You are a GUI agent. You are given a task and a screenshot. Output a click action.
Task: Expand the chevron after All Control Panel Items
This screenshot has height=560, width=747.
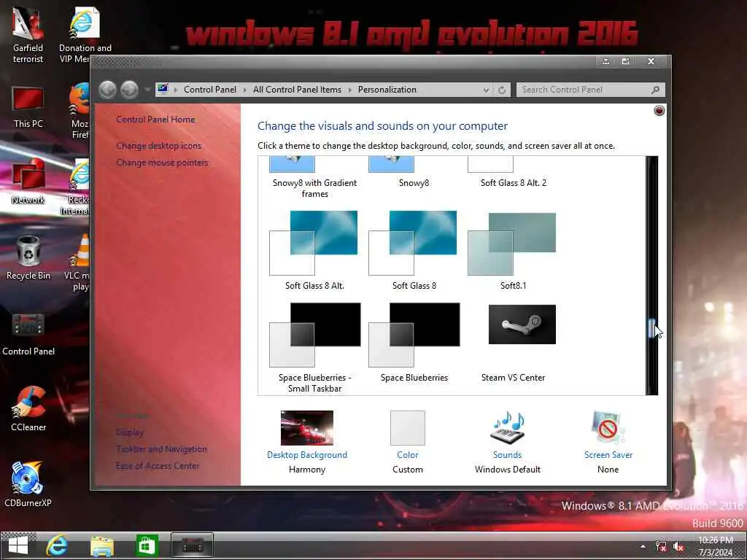point(349,90)
